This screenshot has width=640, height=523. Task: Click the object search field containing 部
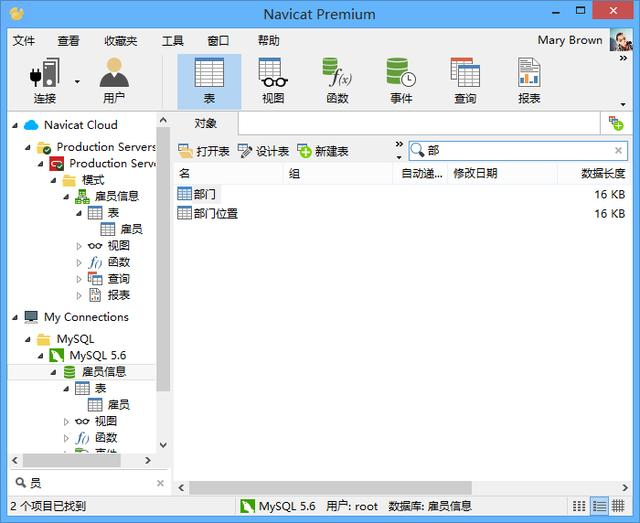point(518,151)
